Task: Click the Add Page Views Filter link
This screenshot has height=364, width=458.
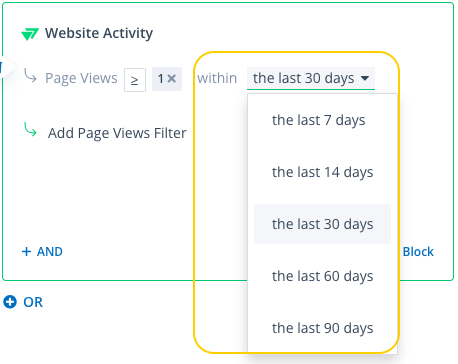Action: [x=117, y=133]
